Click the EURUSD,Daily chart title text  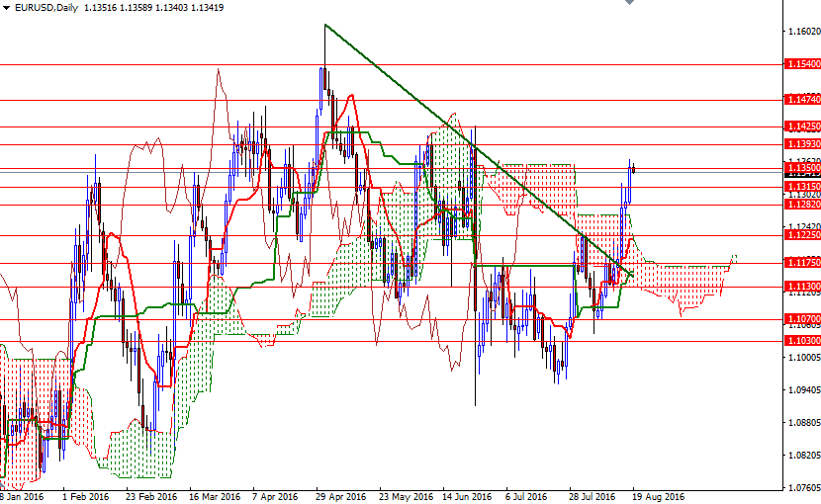[x=46, y=8]
